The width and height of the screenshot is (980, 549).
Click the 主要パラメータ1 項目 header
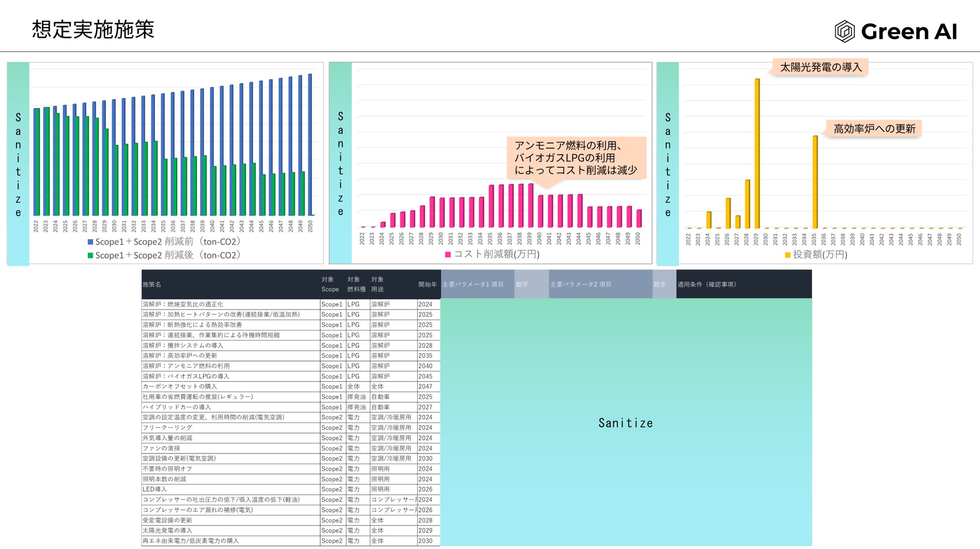pyautogui.click(x=473, y=285)
